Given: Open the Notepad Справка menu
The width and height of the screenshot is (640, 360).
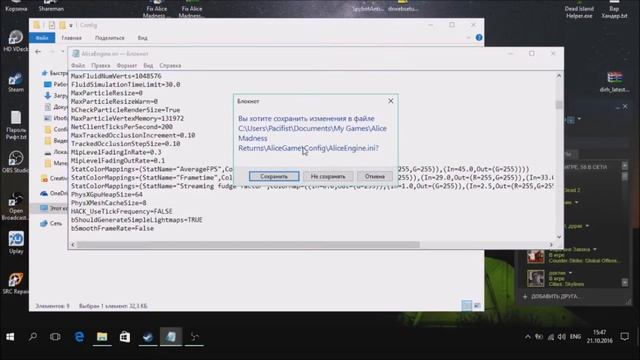Looking at the screenshot, I should pyautogui.click(x=170, y=65).
